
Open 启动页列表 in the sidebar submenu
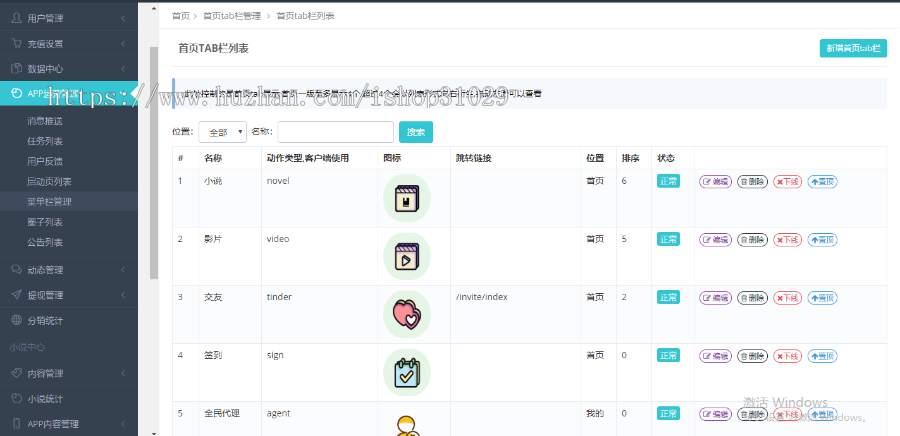pyautogui.click(x=49, y=181)
